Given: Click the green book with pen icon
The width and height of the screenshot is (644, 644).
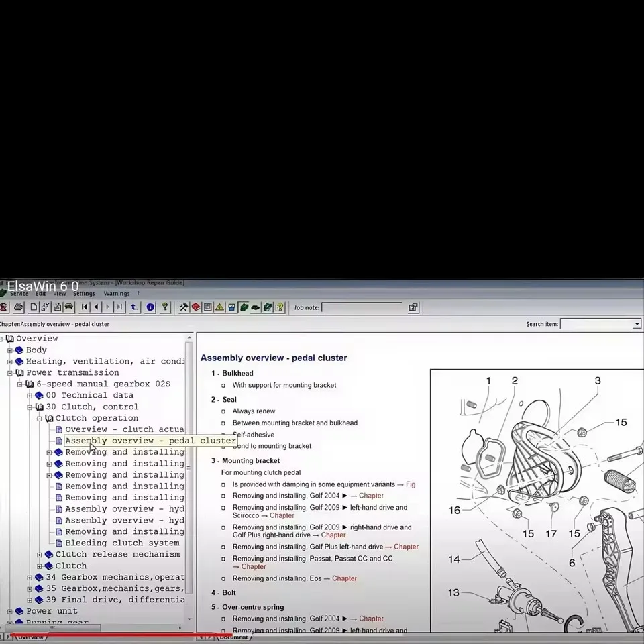Looking at the screenshot, I should pos(268,307).
